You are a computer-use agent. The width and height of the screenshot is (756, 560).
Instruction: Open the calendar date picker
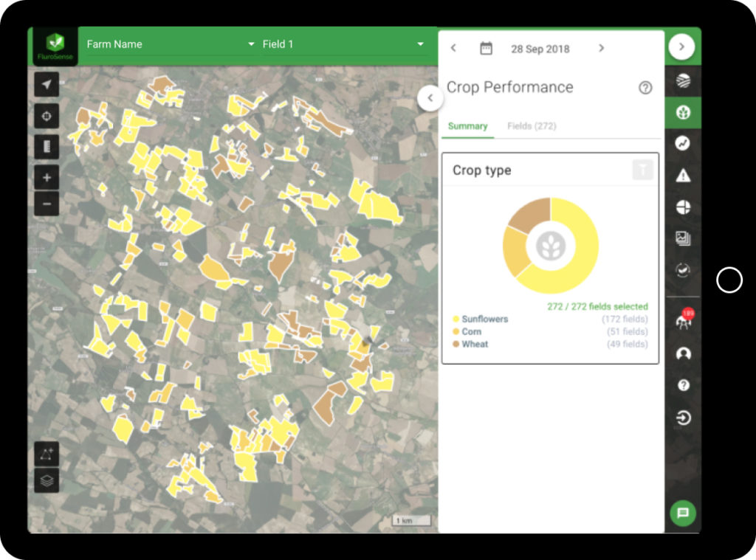point(486,48)
